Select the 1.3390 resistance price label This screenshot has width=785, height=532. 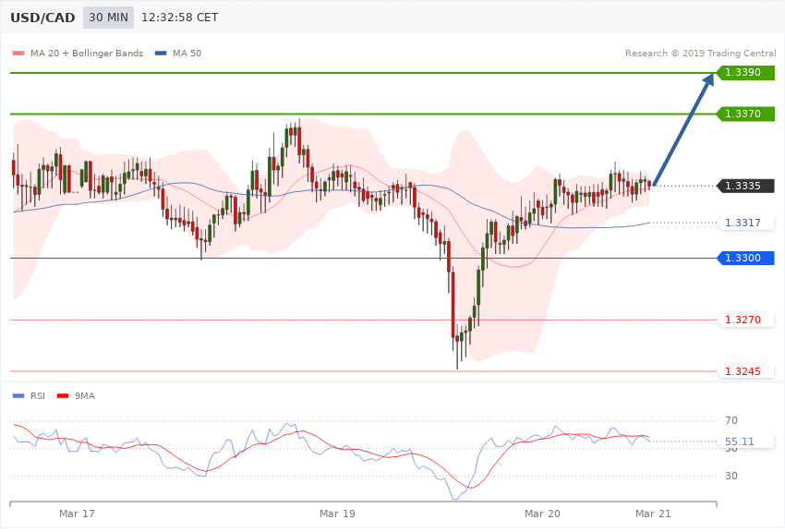click(x=746, y=73)
